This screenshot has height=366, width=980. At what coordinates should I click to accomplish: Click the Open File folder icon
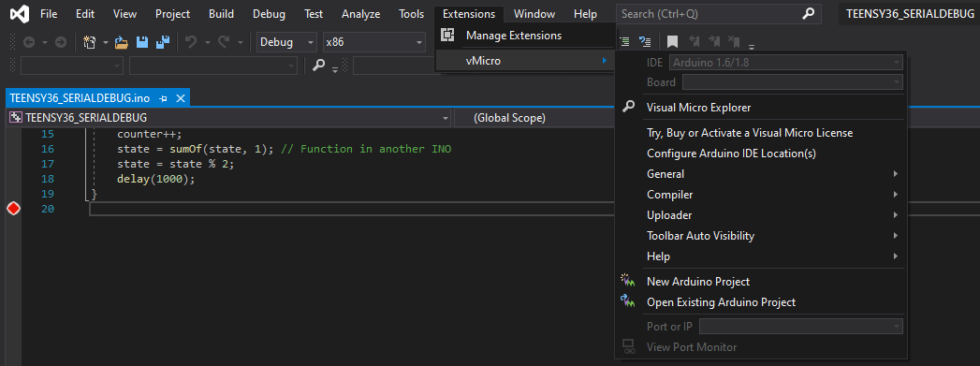122,42
